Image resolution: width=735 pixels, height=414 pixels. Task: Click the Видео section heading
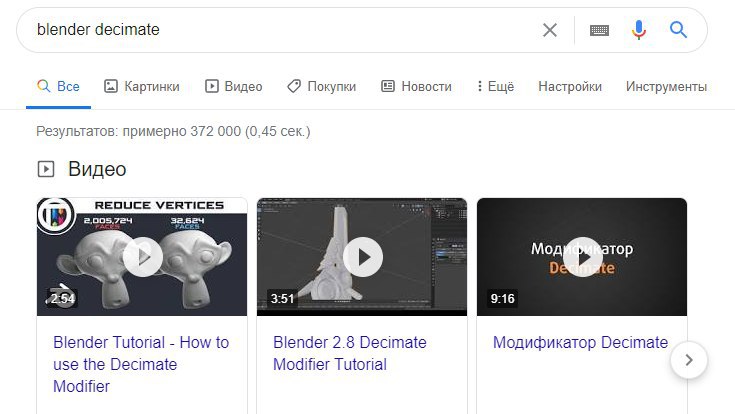click(97, 169)
